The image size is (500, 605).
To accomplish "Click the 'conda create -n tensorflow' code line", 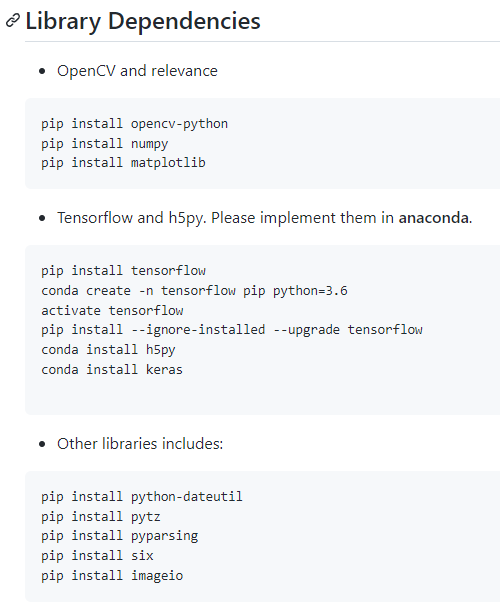I will tap(194, 291).
